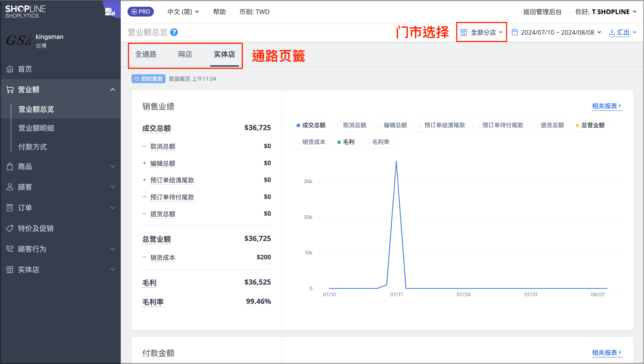644x364 pixels.
Task: Click the blue help question mark icon
Action: click(174, 32)
